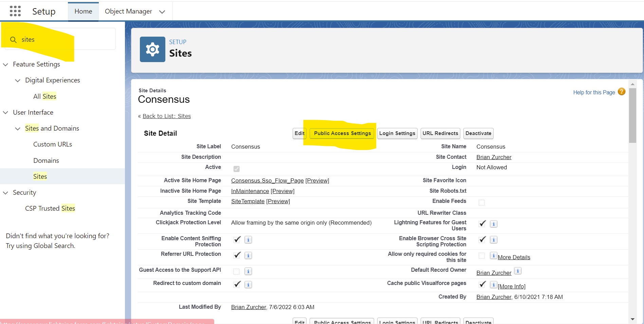Open the Help for this Page link

594,92
